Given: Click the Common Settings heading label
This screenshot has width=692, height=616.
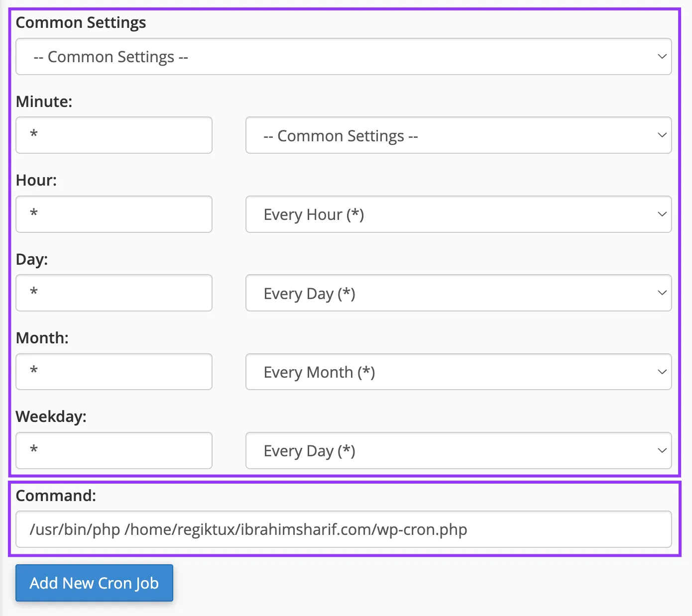Looking at the screenshot, I should tap(81, 23).
